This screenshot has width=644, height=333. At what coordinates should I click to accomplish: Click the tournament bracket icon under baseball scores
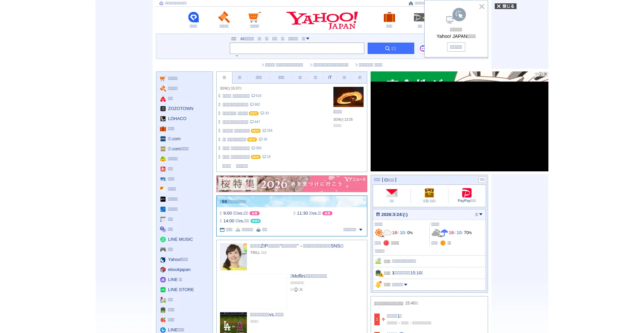point(238,230)
